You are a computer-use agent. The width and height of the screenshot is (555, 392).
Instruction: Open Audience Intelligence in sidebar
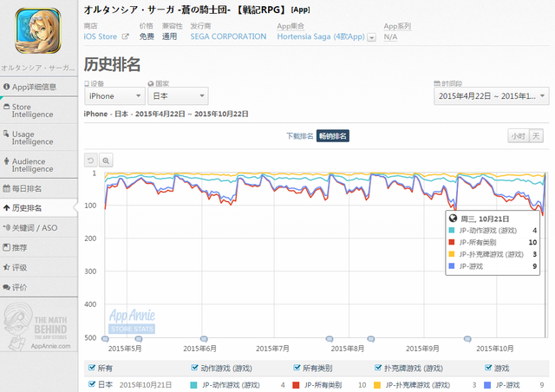(x=38, y=165)
